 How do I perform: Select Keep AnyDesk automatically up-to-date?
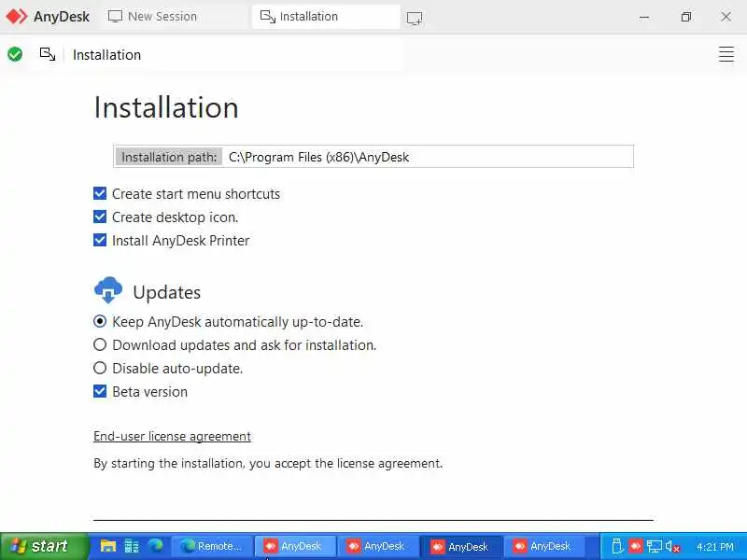tap(100, 321)
